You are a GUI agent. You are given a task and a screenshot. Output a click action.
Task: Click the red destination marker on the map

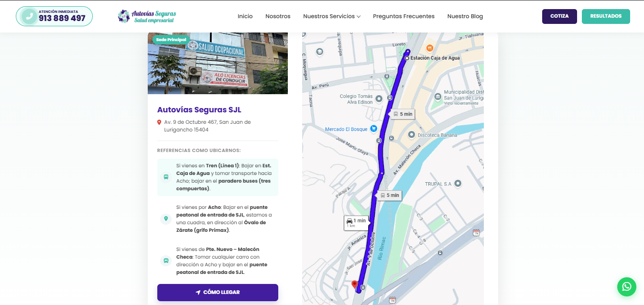(x=355, y=285)
